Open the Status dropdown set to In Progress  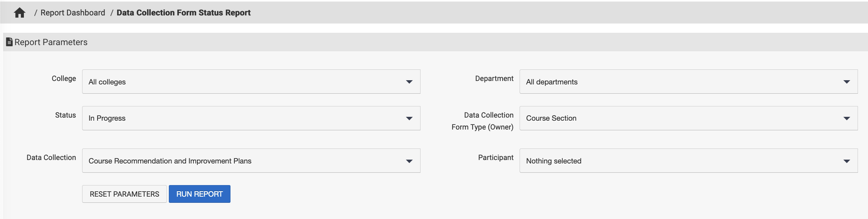click(x=251, y=118)
